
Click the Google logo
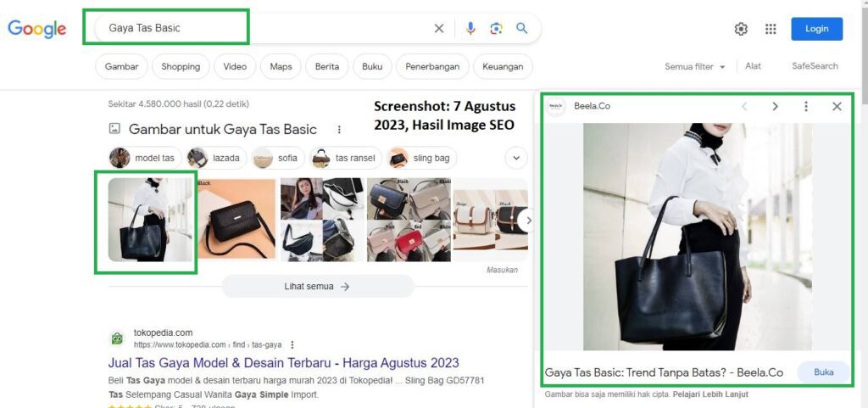(x=37, y=29)
